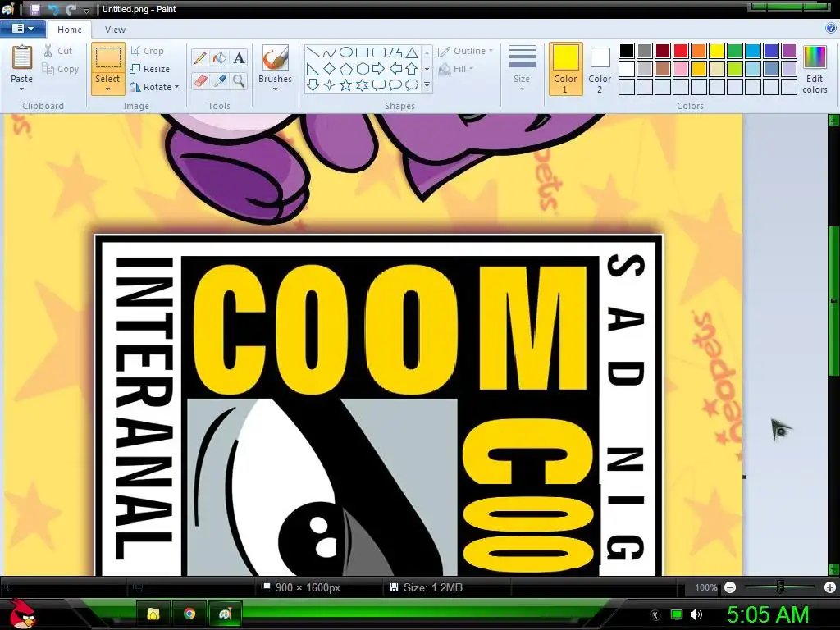840x630 pixels.
Task: Open the Paint help button
Action: tap(831, 28)
